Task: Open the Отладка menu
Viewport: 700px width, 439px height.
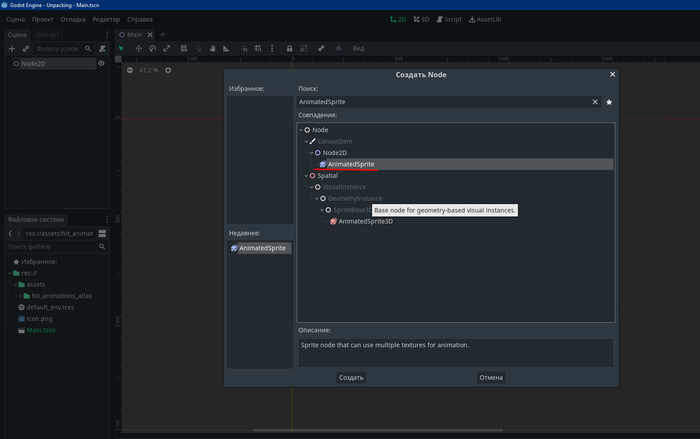Action: pyautogui.click(x=72, y=19)
